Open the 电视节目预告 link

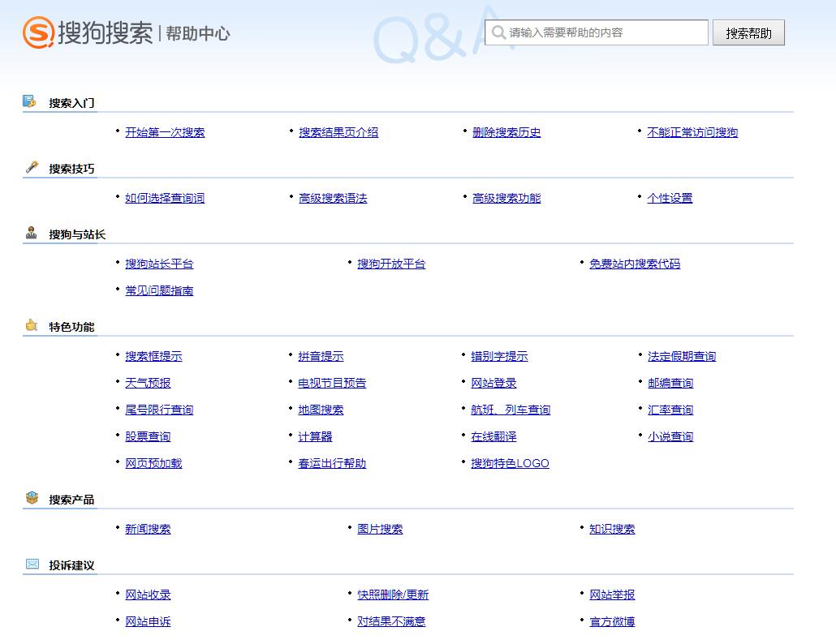[332, 383]
